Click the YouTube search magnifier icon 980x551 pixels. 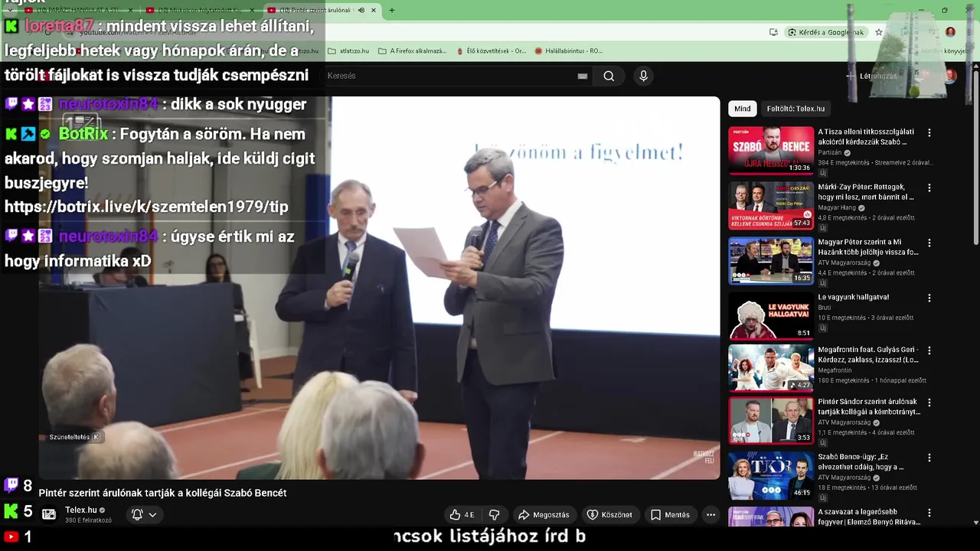(609, 76)
